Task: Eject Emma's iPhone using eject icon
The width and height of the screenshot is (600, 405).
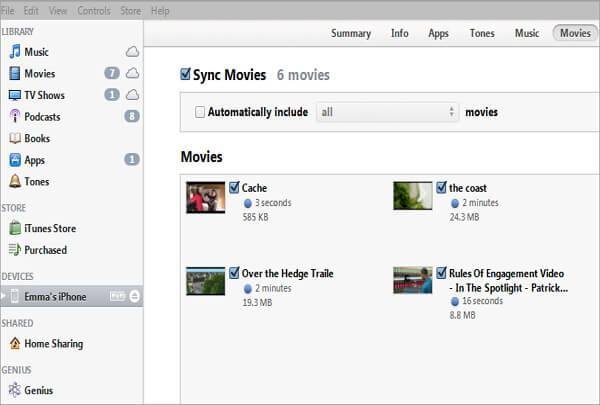Action: pos(135,297)
